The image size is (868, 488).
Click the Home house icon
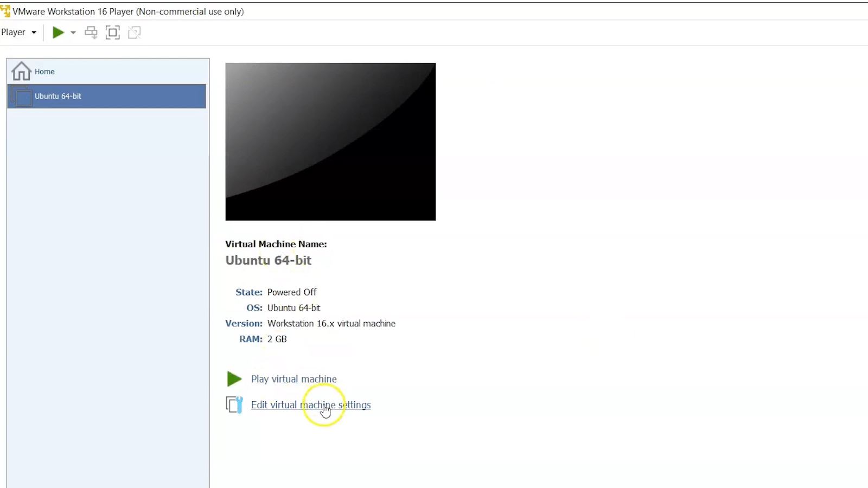[22, 71]
